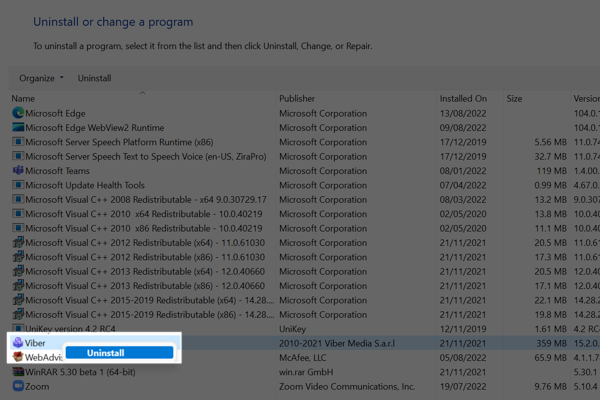Click Uninstall in the toolbar
Image resolution: width=600 pixels, height=400 pixels.
coord(95,78)
